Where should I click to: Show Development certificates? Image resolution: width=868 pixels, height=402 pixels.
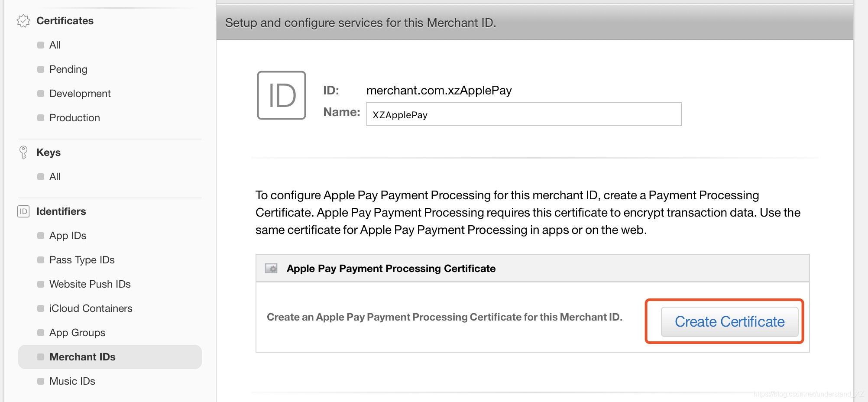[x=80, y=94]
